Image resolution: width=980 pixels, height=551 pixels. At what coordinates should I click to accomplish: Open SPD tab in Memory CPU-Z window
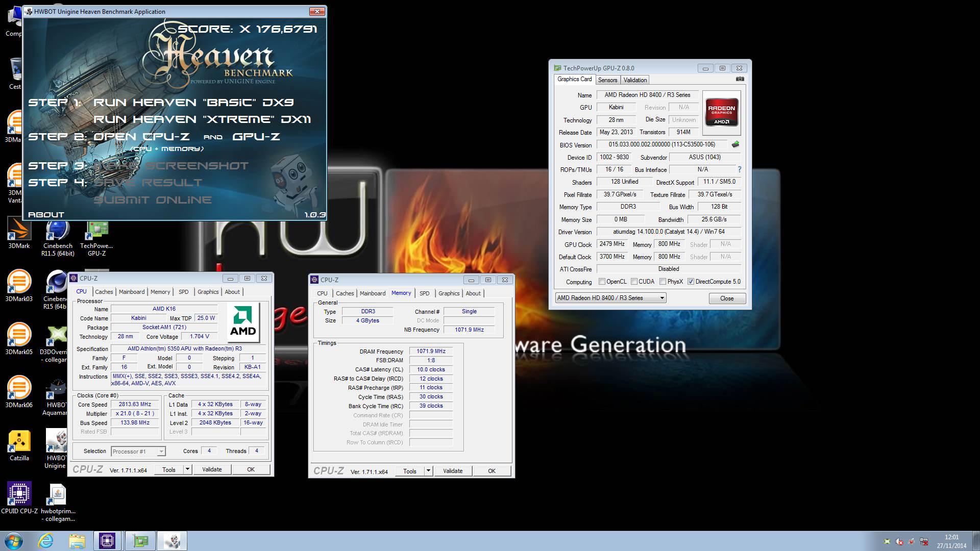pyautogui.click(x=424, y=293)
